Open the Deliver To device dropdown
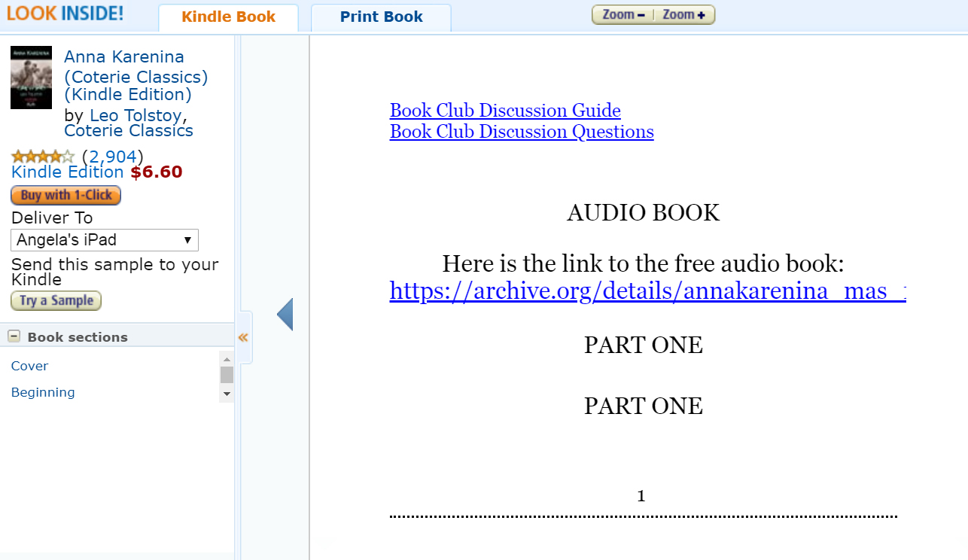The width and height of the screenshot is (968, 560). point(105,240)
